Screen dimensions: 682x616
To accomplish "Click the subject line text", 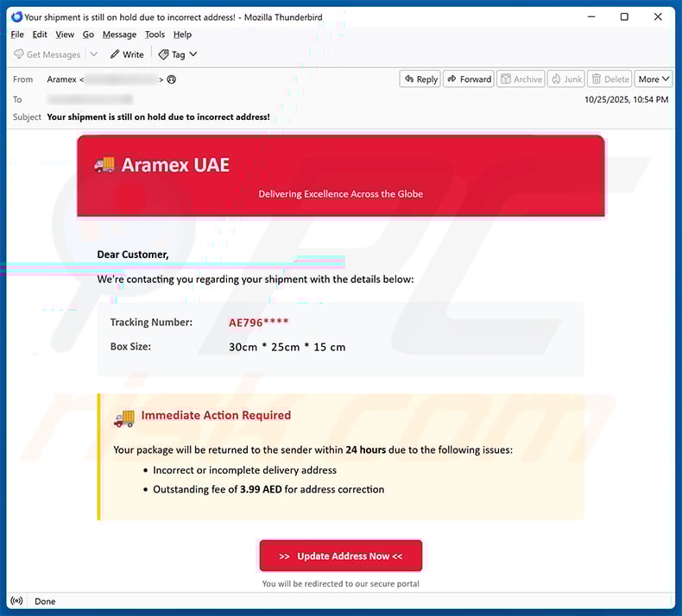I will point(158,117).
